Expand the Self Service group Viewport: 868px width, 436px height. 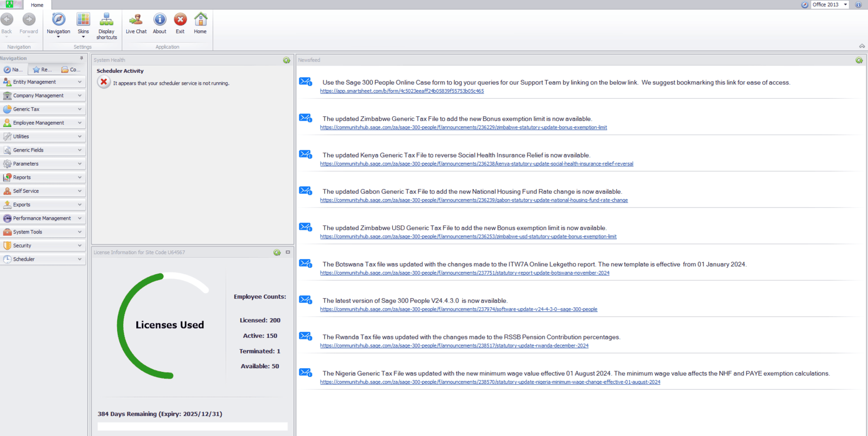(x=43, y=191)
